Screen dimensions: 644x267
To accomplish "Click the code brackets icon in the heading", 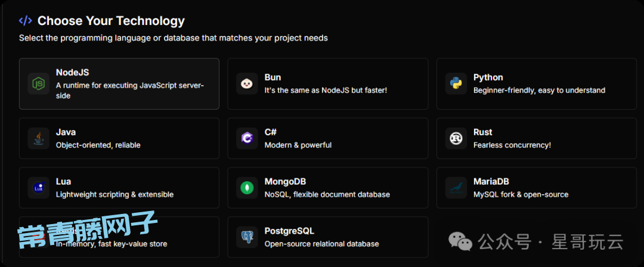I will (25, 21).
